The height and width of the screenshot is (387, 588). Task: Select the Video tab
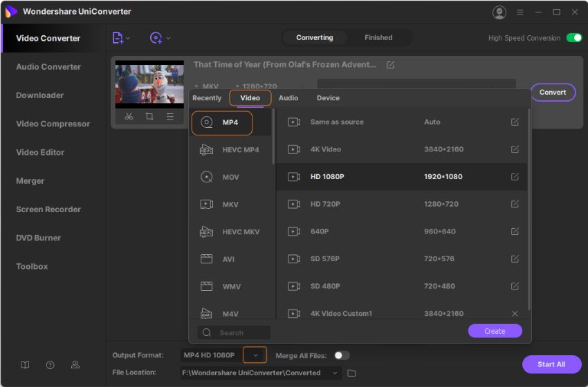pos(250,97)
